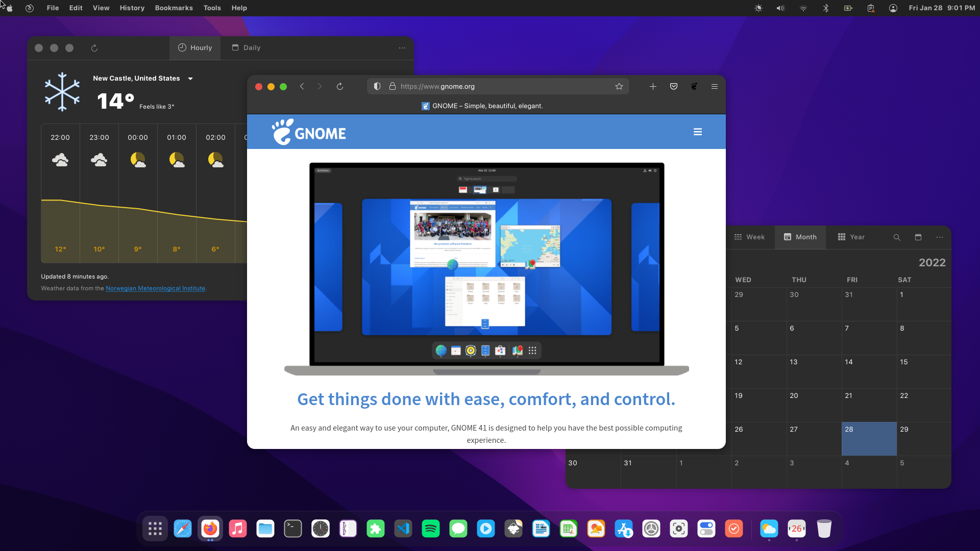Open the tracking protection shield icon

point(377,87)
